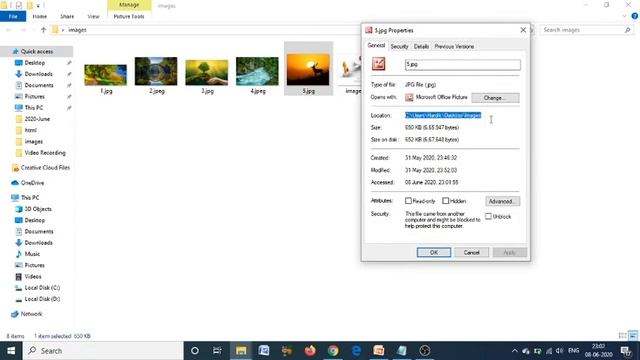This screenshot has width=640, height=360.
Task: Open Task View on taskbar
Action: pos(217,351)
